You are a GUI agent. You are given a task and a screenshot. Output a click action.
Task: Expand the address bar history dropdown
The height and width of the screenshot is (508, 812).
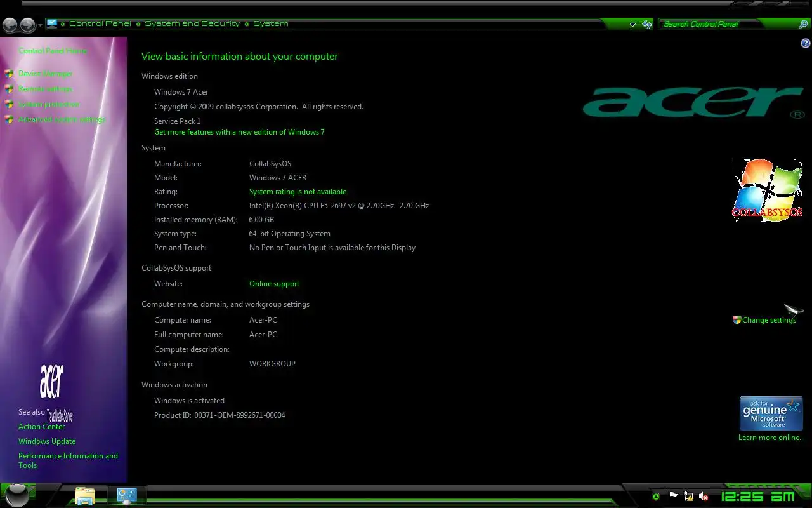click(x=632, y=24)
